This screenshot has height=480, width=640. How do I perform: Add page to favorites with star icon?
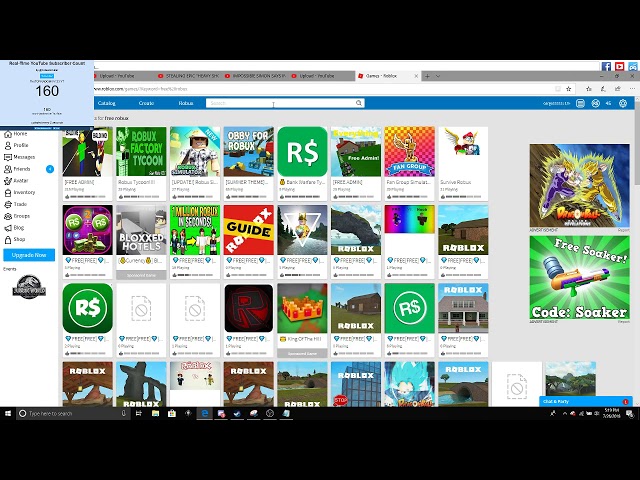pyautogui.click(x=568, y=89)
